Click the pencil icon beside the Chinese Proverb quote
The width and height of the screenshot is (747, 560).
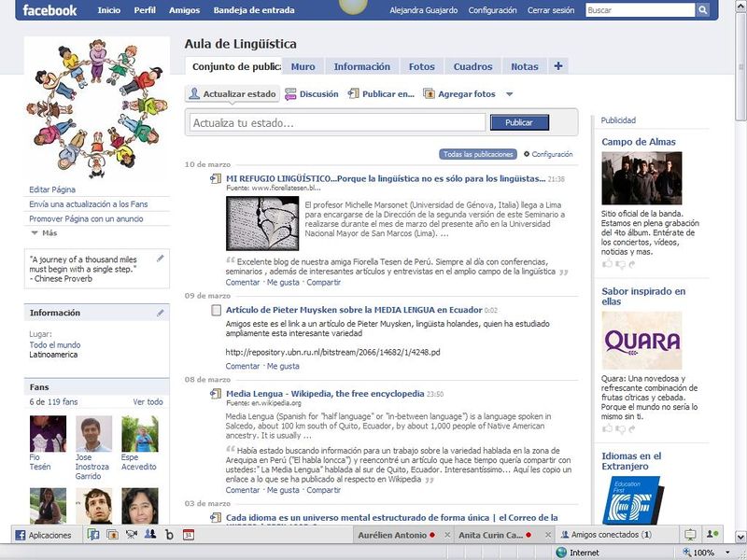coord(161,259)
